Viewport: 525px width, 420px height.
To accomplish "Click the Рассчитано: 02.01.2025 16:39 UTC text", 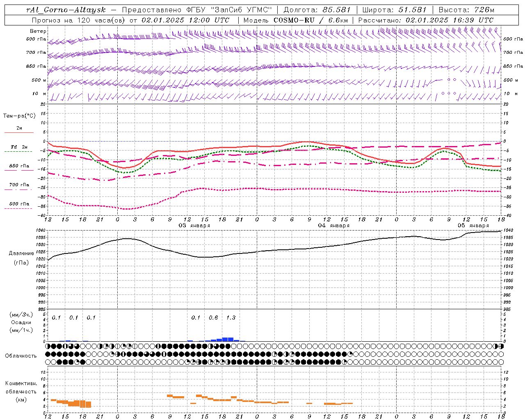I will (x=426, y=20).
